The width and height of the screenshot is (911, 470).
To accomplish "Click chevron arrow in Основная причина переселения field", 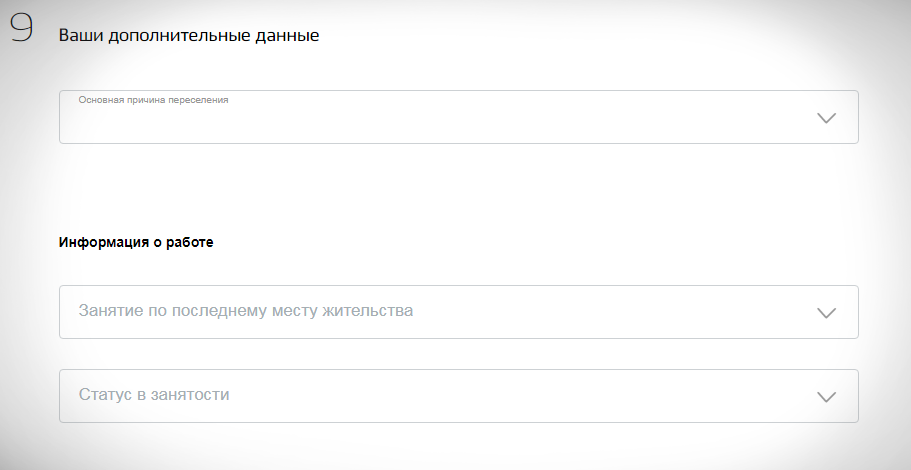I will click(826, 118).
